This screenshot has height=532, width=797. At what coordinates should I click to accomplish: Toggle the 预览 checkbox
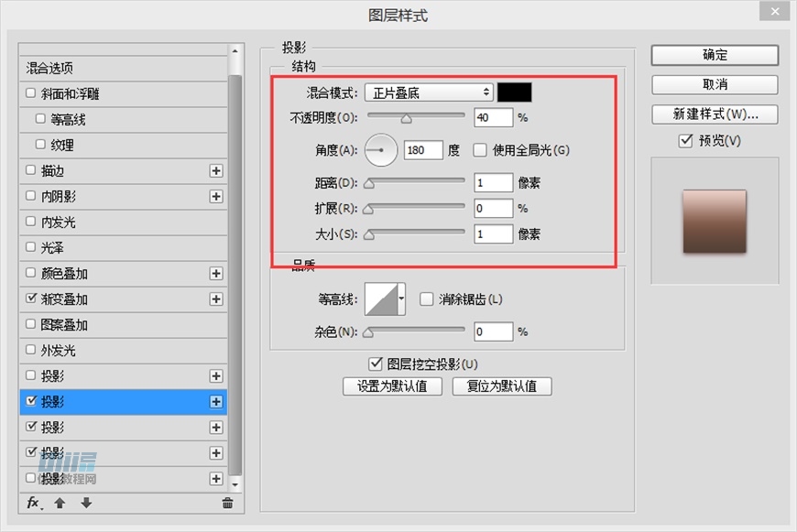pyautogui.click(x=685, y=140)
